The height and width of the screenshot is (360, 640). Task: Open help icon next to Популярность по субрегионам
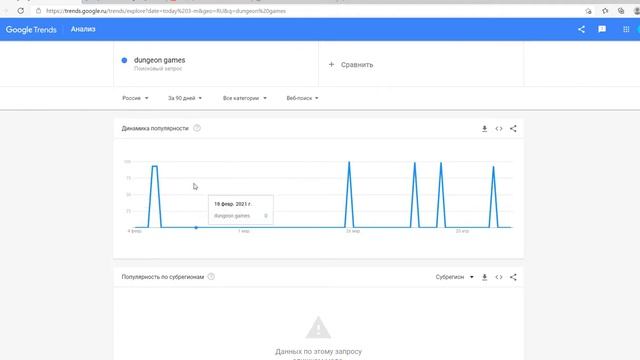(x=211, y=277)
